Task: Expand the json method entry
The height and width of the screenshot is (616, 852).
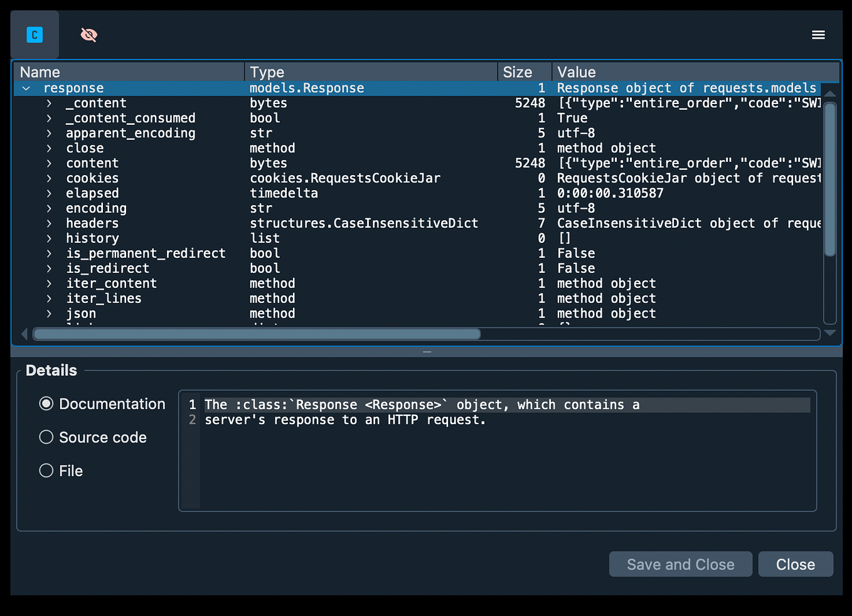Action: pos(50,313)
